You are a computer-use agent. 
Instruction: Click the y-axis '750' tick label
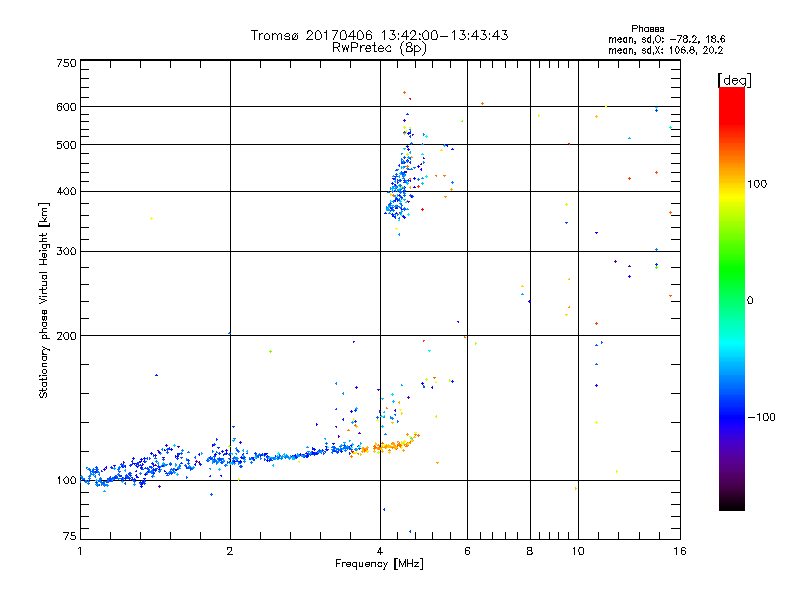(x=66, y=63)
